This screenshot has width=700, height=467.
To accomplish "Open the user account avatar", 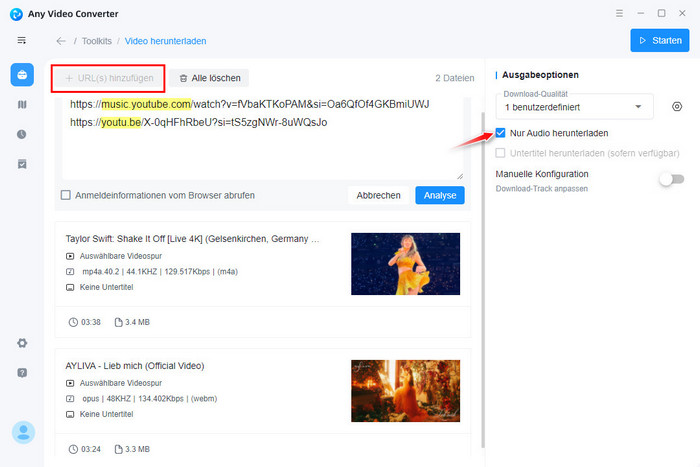I will click(x=23, y=432).
